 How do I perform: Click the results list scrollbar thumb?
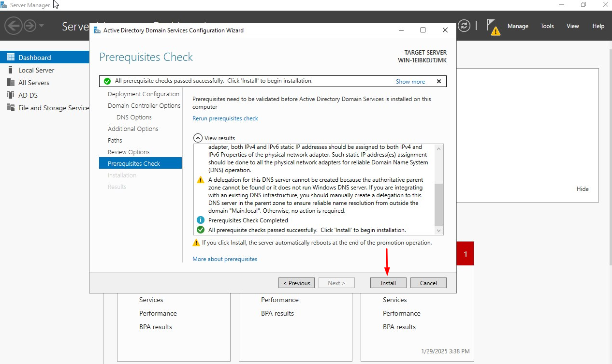coord(438,204)
